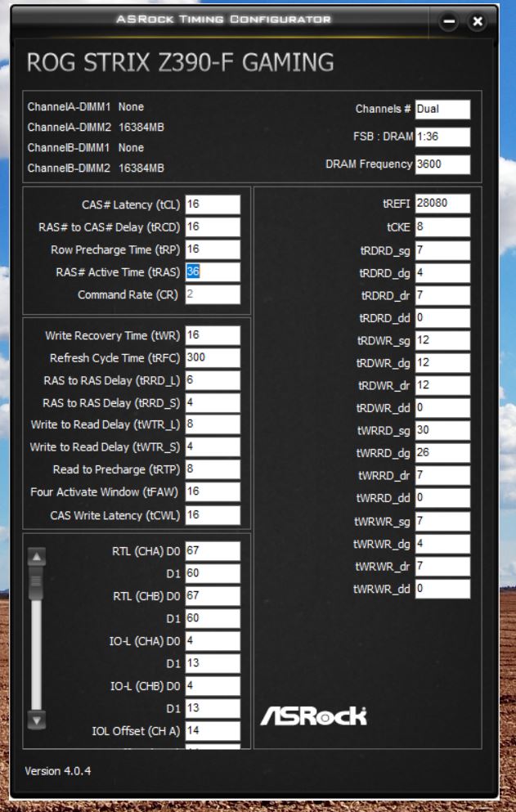Screen dimensions: 516x812
Task: Click the tWRWR_sg value field
Action: pos(442,521)
